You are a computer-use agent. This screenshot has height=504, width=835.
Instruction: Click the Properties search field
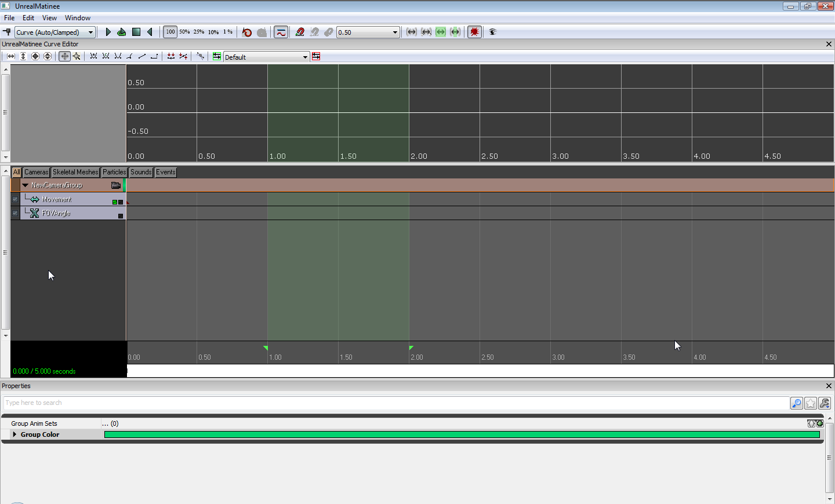point(396,403)
